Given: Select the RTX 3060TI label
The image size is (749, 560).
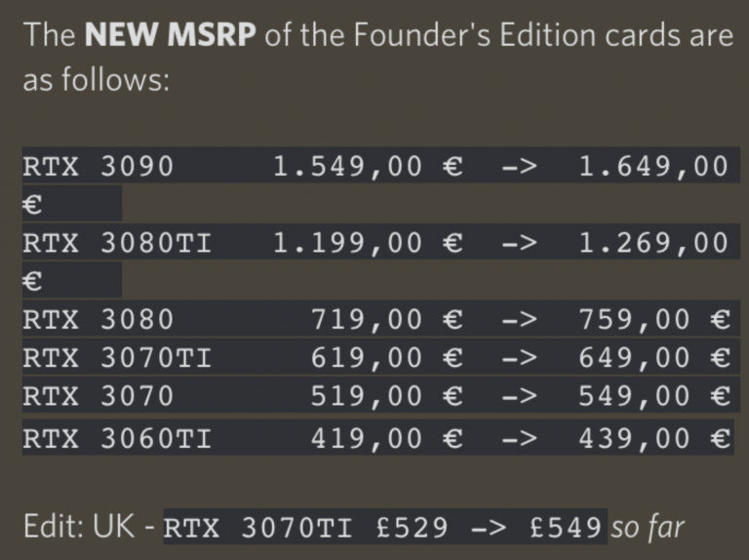Looking at the screenshot, I should coord(117,438).
